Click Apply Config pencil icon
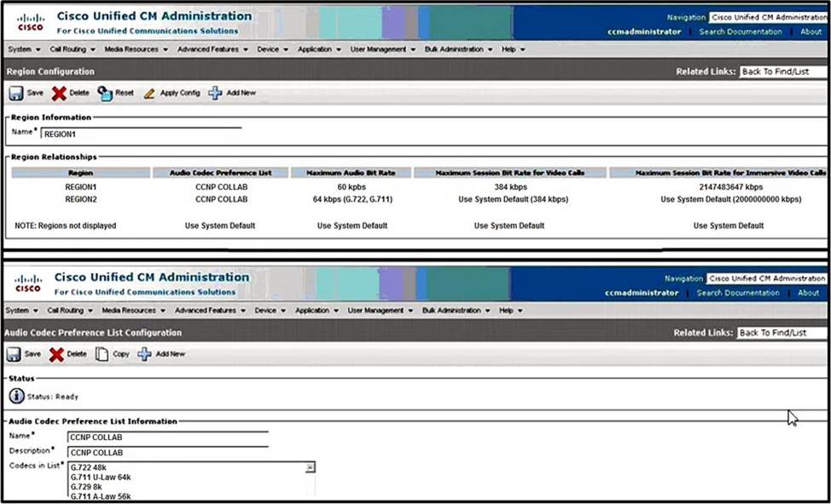 pyautogui.click(x=150, y=94)
